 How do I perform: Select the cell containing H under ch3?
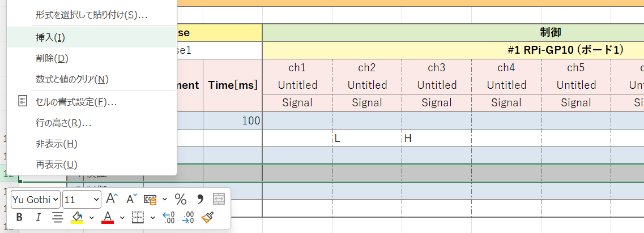tap(436, 138)
